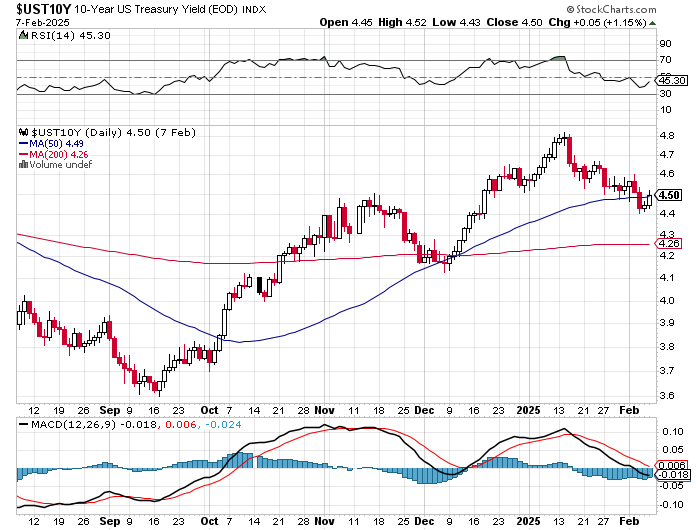The image size is (700, 530).
Task: Click the -0.10 label on MACD axis
Action: point(671,505)
